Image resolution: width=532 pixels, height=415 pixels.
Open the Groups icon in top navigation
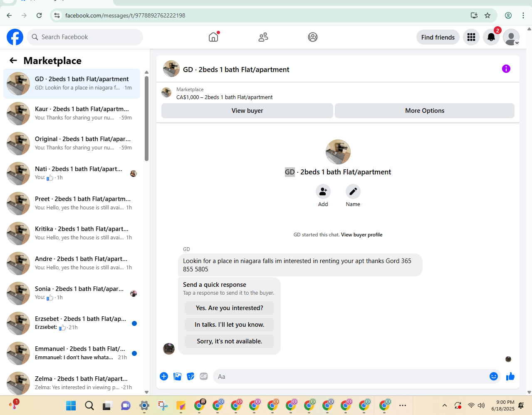tap(313, 37)
